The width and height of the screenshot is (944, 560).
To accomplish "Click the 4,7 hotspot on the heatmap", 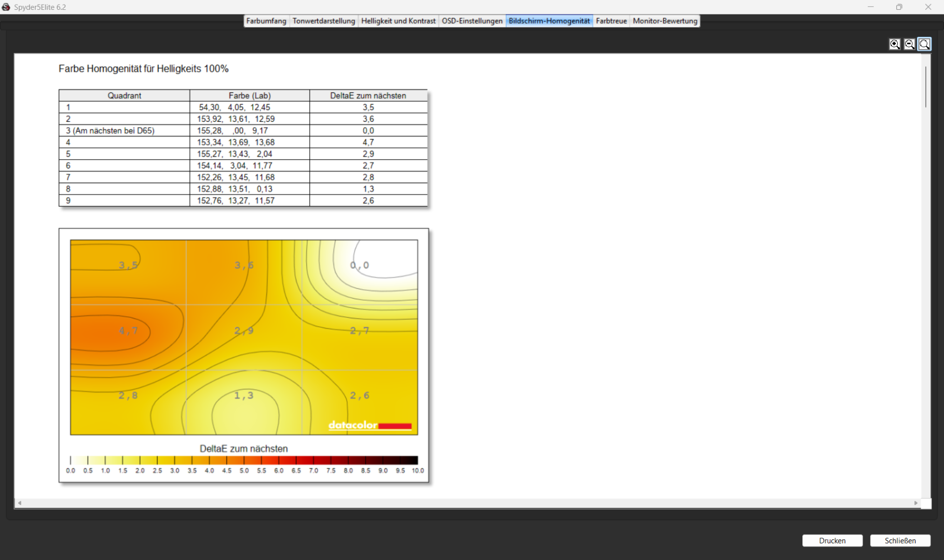I will (x=128, y=331).
